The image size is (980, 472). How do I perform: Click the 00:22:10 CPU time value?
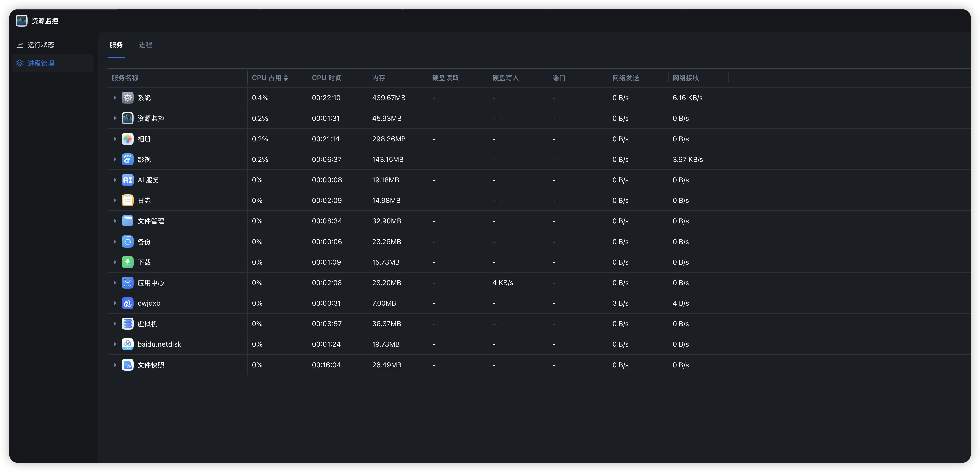pyautogui.click(x=326, y=98)
